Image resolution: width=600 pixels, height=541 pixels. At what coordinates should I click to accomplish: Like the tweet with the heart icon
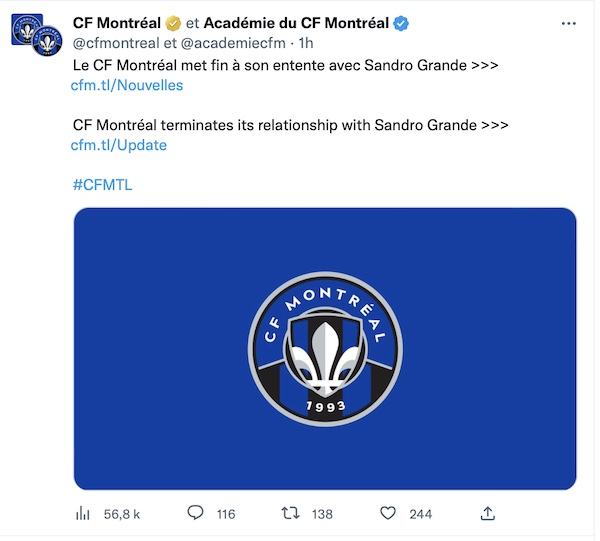point(388,513)
